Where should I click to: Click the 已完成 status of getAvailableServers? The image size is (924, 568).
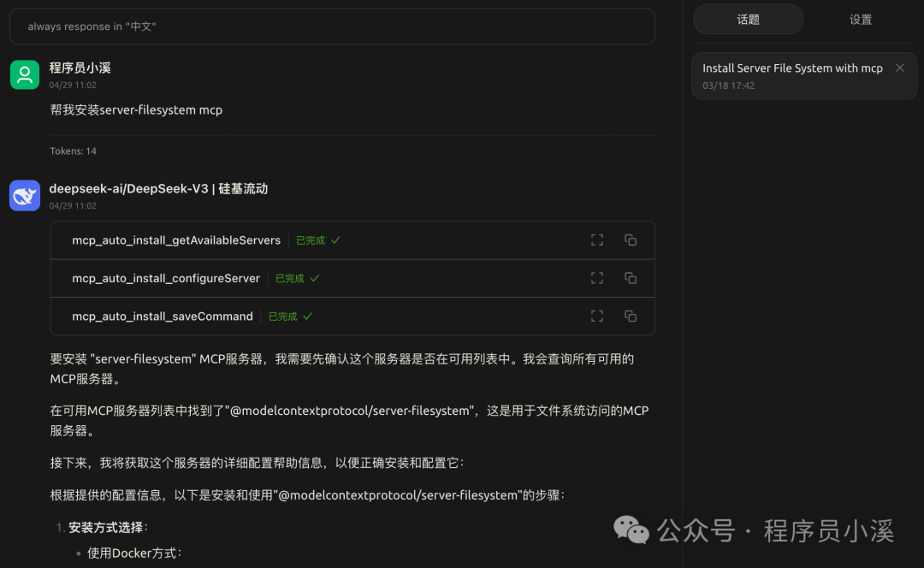pyautogui.click(x=317, y=240)
